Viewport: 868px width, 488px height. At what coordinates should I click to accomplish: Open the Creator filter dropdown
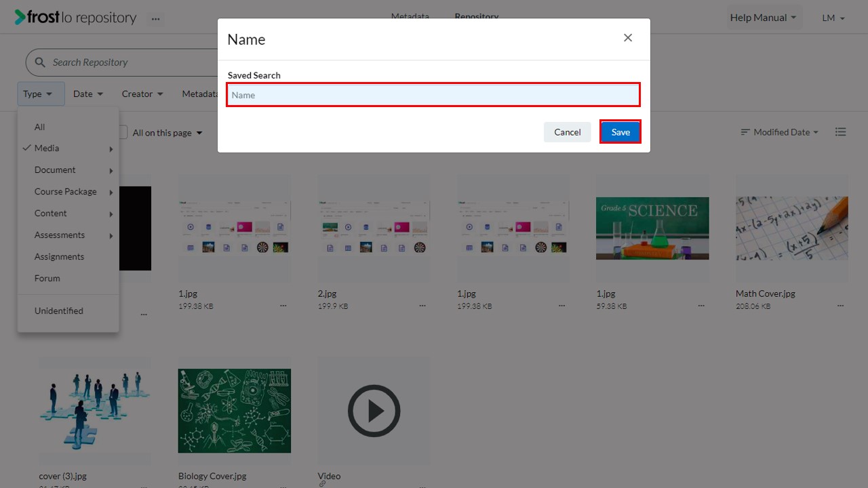click(142, 94)
